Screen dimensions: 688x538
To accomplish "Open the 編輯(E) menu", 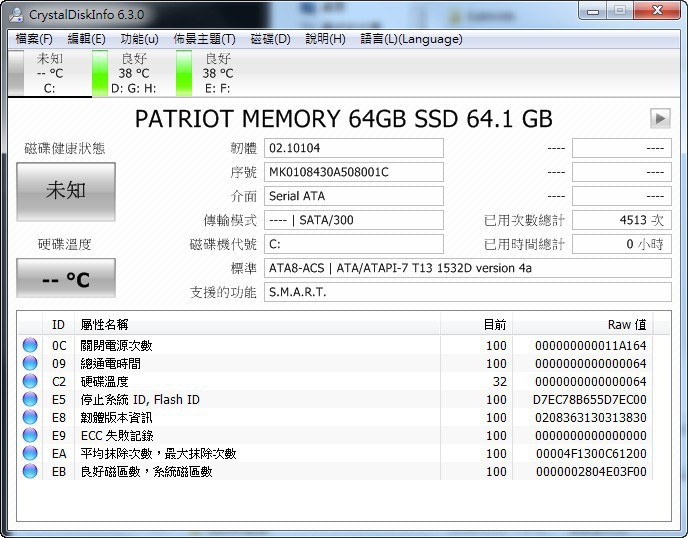I will tap(86, 39).
